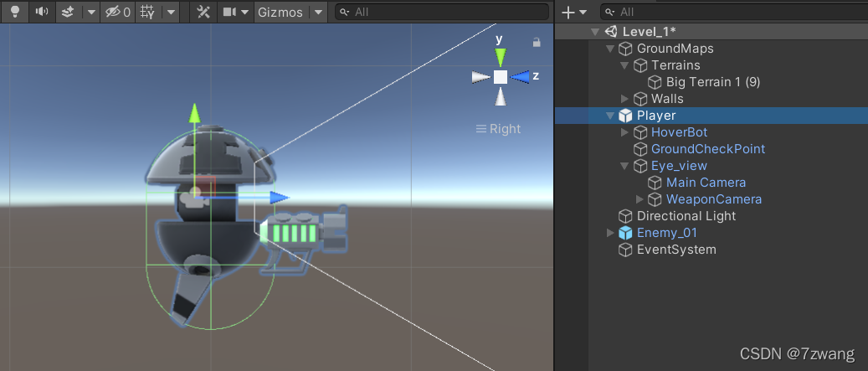This screenshot has height=371, width=868.
Task: Click red plane handle on move gizmo
Action: [204, 186]
